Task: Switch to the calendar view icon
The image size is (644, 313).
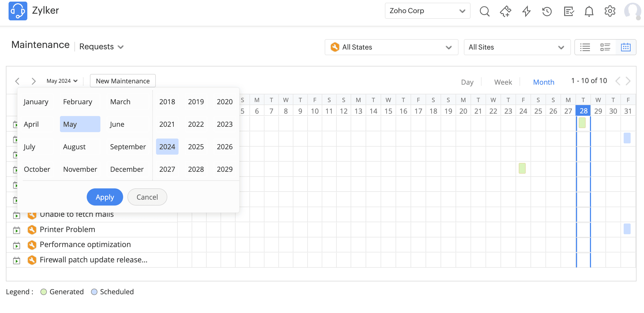Action: [x=626, y=47]
